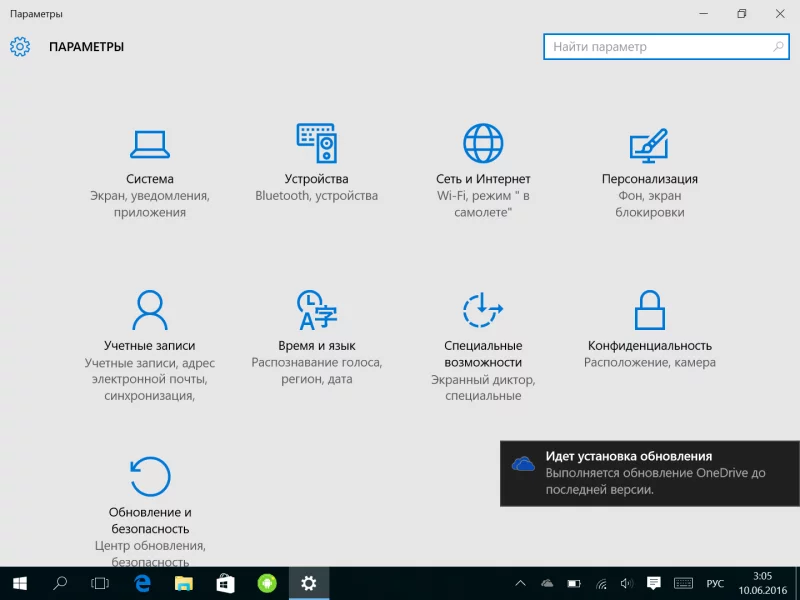The width and height of the screenshot is (800, 600).
Task: Launch Microsoft Edge from the taskbar
Action: coord(142,583)
